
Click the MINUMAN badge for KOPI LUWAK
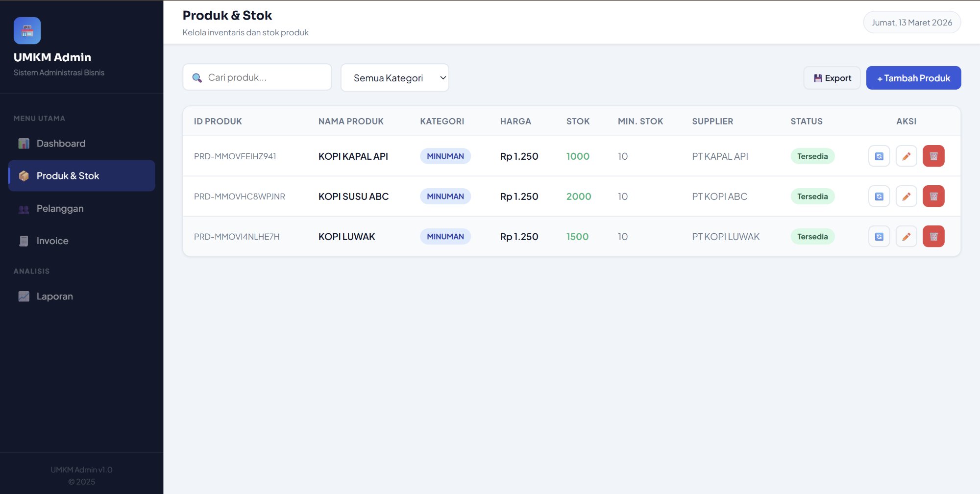tap(445, 237)
